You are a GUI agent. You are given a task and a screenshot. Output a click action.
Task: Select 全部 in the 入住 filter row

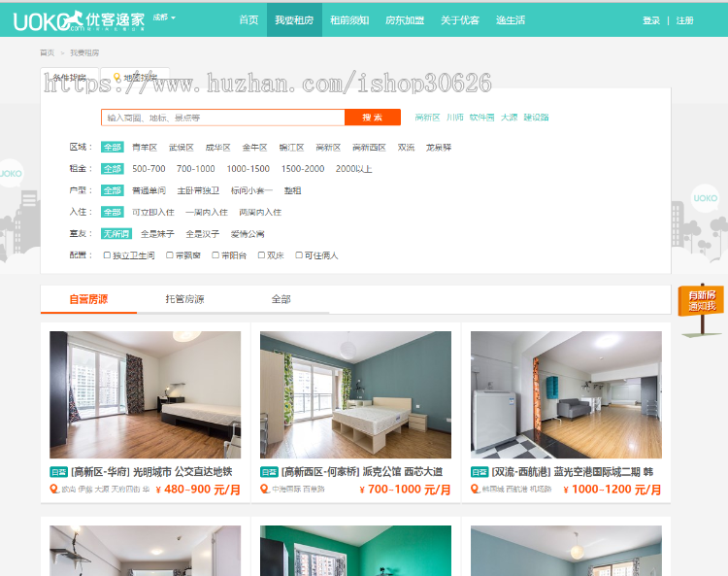tap(113, 212)
